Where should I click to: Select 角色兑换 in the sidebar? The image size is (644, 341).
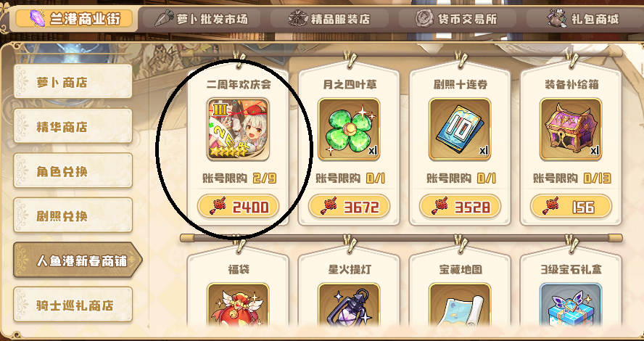tap(73, 170)
